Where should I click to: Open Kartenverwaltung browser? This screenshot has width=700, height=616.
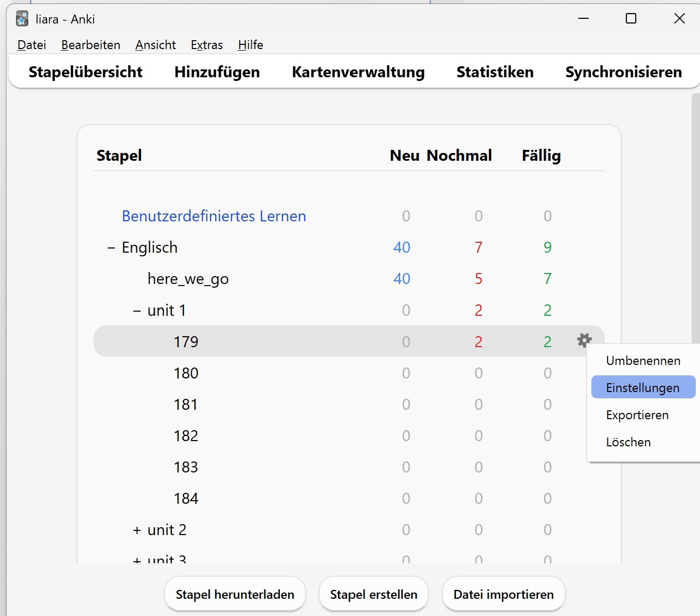(358, 72)
